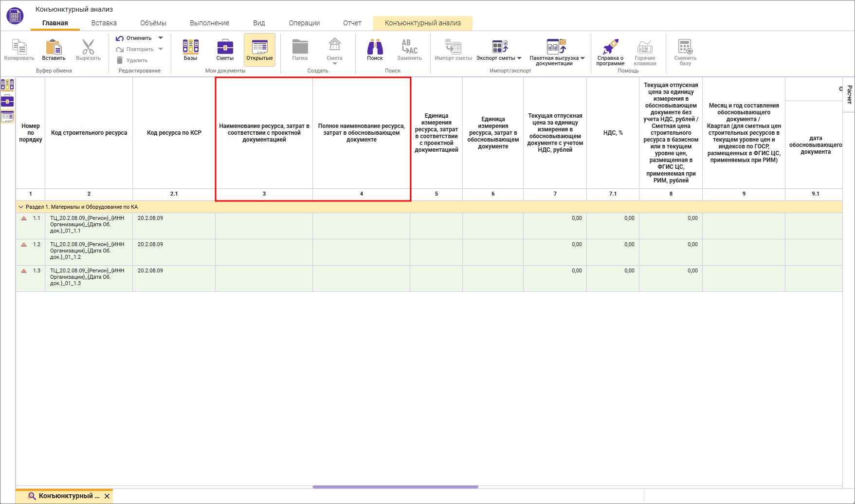Image resolution: width=855 pixels, height=504 pixels.
Task: Toggle the Открытые documents button
Action: point(259,50)
